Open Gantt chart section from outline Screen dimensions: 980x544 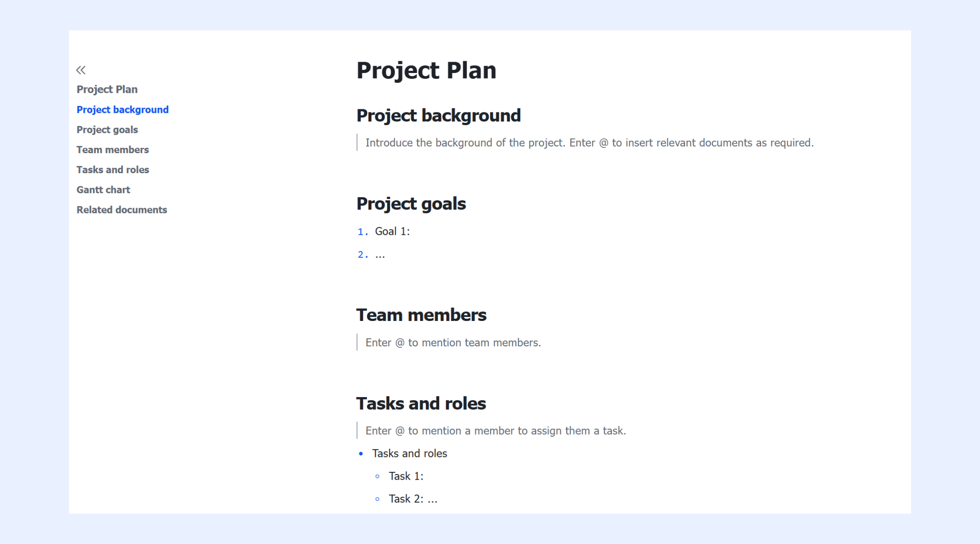[103, 189]
